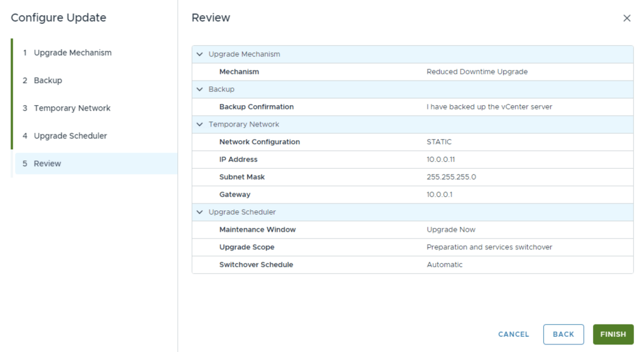Collapse the Upgrade Mechanism section chevron
This screenshot has width=644, height=352.
pyautogui.click(x=200, y=54)
